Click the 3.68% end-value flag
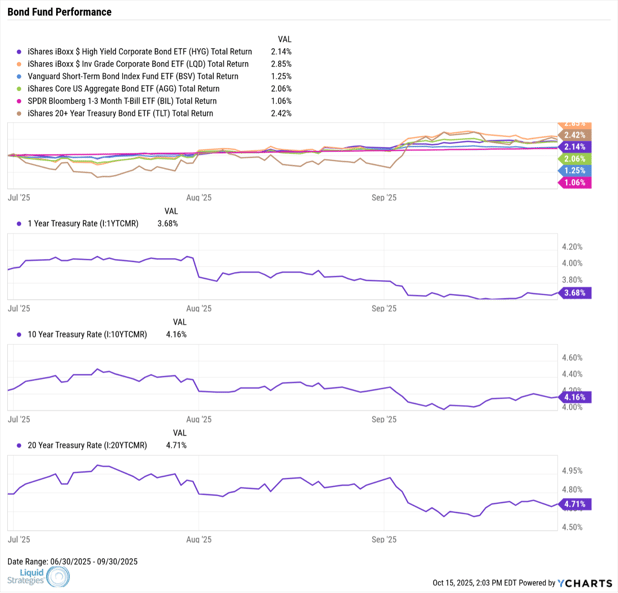This screenshot has height=593, width=618. tap(574, 293)
